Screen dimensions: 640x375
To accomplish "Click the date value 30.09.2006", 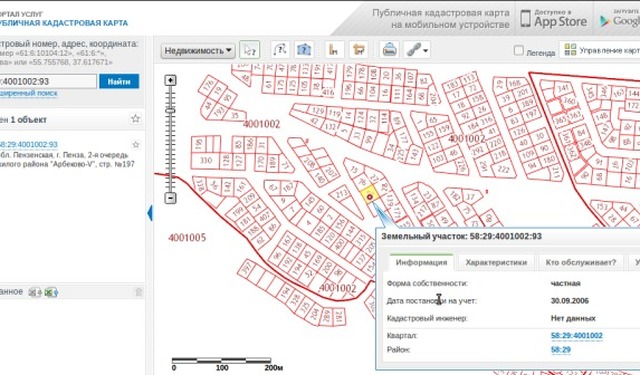I will coord(569,301).
